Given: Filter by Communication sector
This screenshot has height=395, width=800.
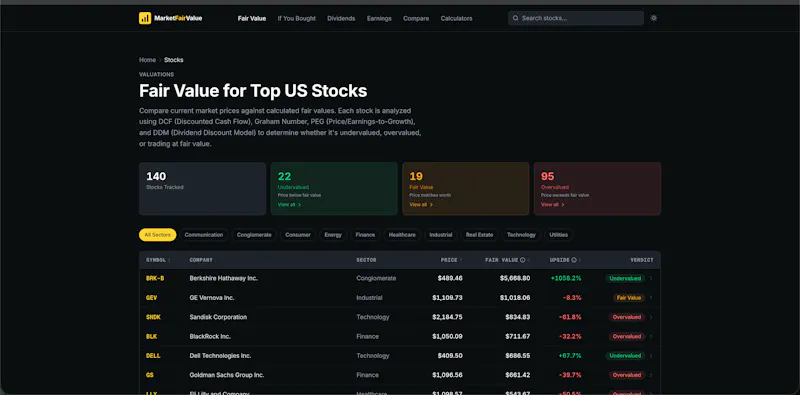Looking at the screenshot, I should tap(204, 235).
